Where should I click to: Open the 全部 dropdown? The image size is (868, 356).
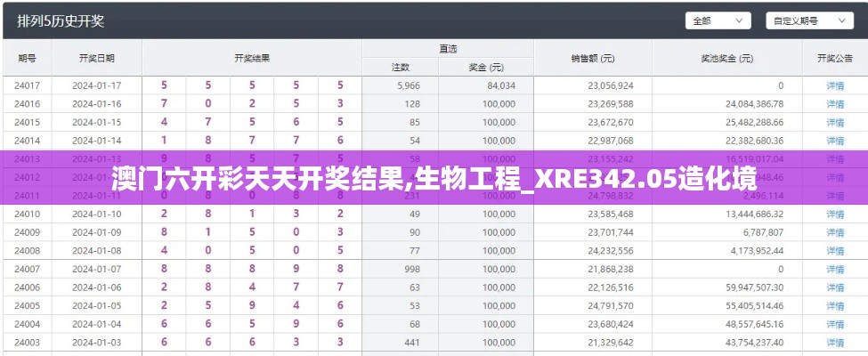pyautogui.click(x=717, y=20)
